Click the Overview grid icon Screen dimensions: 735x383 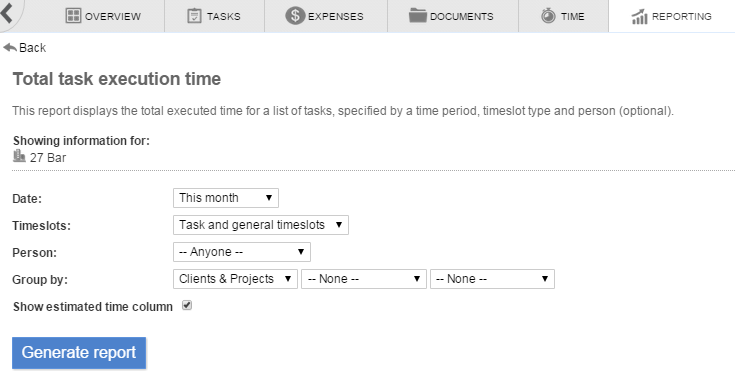[73, 16]
